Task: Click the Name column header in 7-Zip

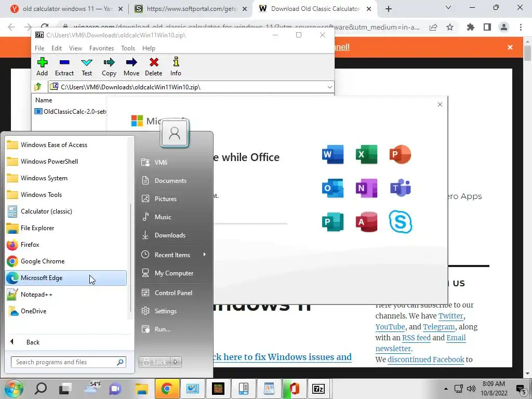Action: [x=44, y=100]
